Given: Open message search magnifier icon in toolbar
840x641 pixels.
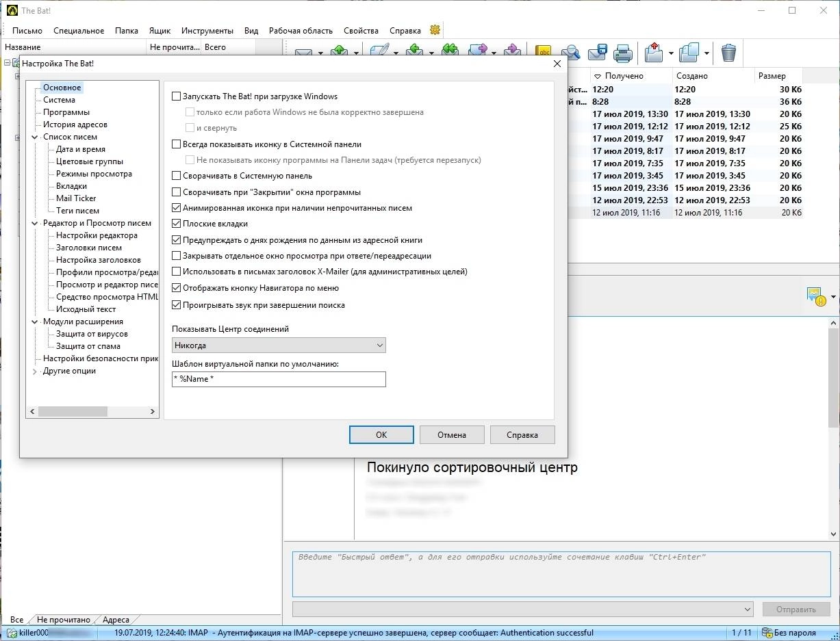Looking at the screenshot, I should tap(570, 52).
